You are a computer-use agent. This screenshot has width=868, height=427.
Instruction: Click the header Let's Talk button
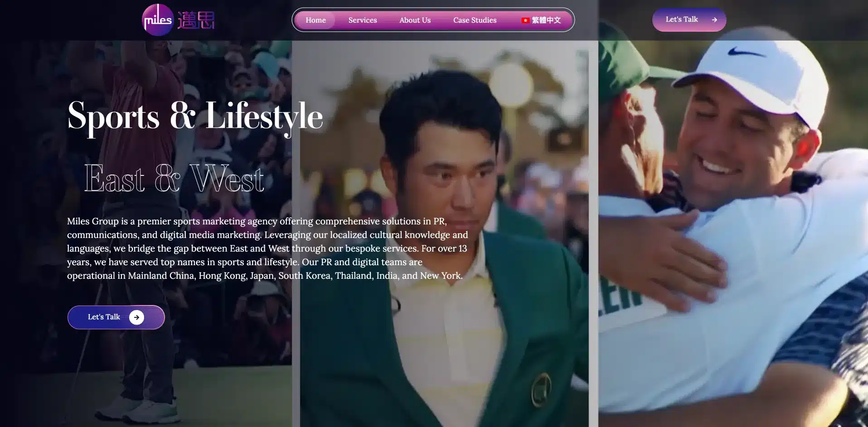tap(689, 20)
